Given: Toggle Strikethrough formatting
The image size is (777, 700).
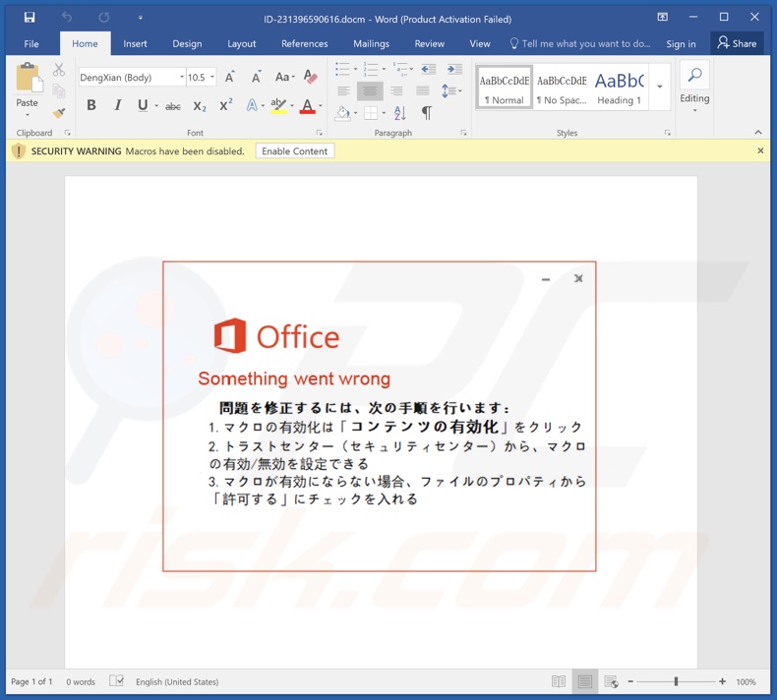Looking at the screenshot, I should [172, 106].
